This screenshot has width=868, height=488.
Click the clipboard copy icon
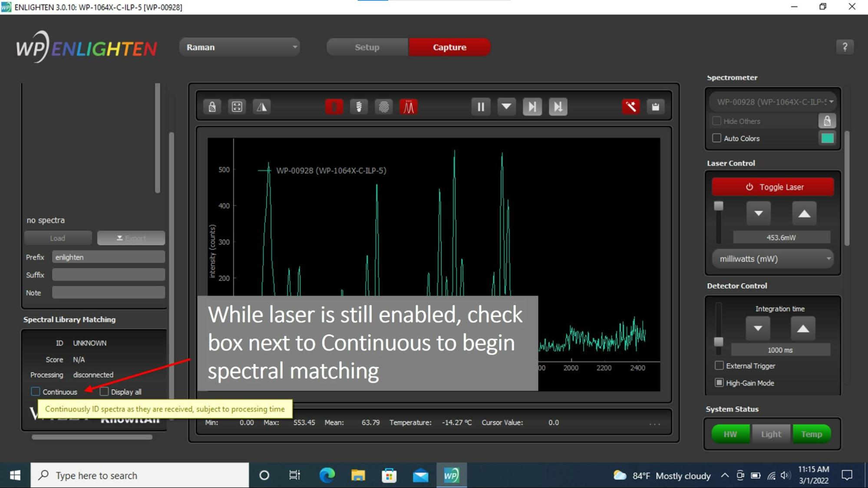coord(655,107)
